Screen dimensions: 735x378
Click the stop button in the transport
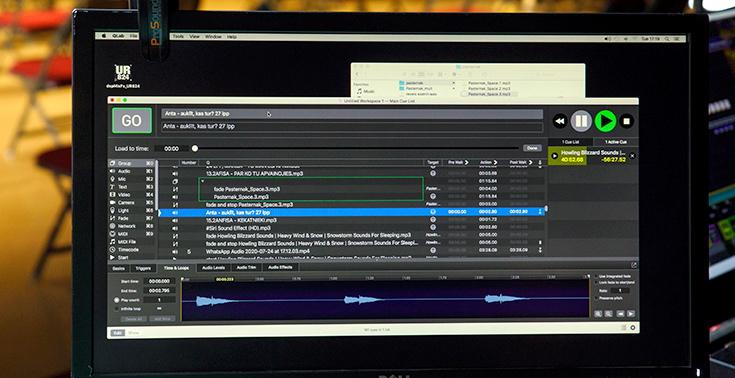tap(627, 121)
